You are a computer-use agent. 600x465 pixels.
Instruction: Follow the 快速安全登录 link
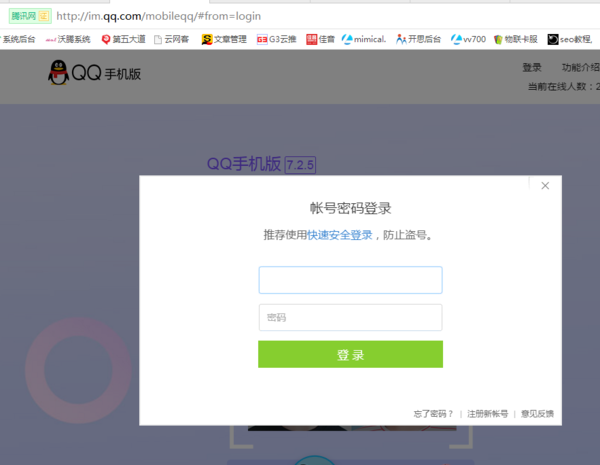(340, 235)
